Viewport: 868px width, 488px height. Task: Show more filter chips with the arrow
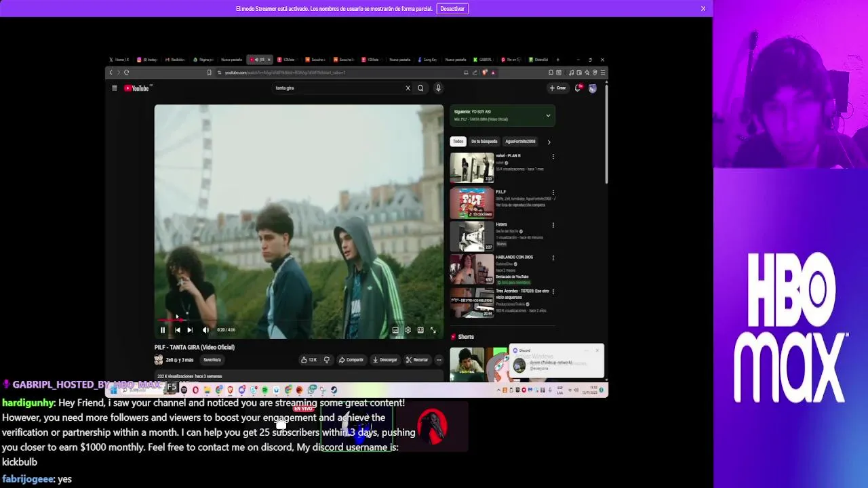(549, 142)
